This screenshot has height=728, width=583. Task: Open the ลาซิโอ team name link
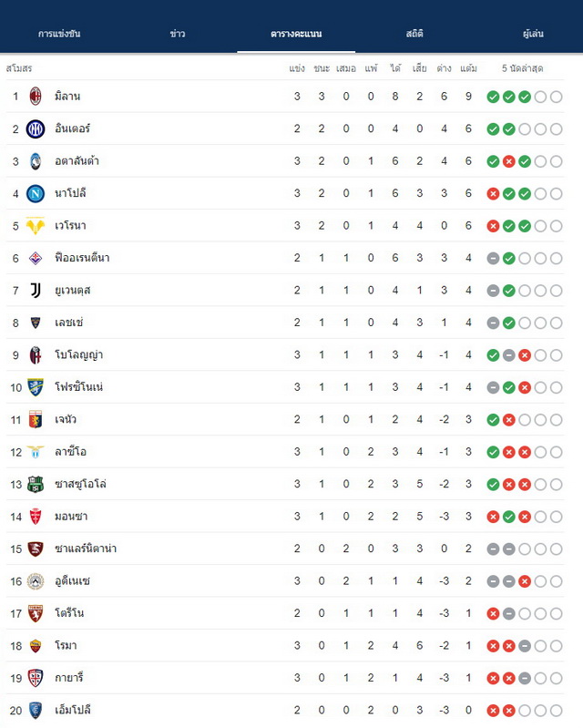click(70, 451)
